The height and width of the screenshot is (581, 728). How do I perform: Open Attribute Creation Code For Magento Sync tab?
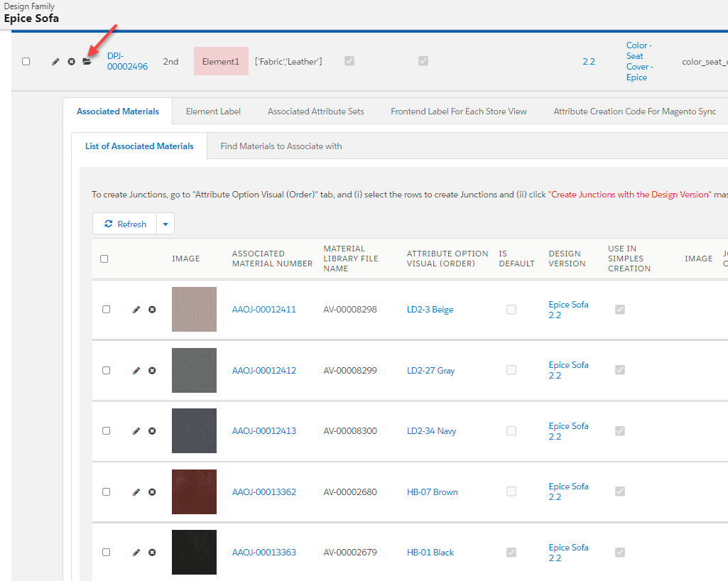coord(635,112)
